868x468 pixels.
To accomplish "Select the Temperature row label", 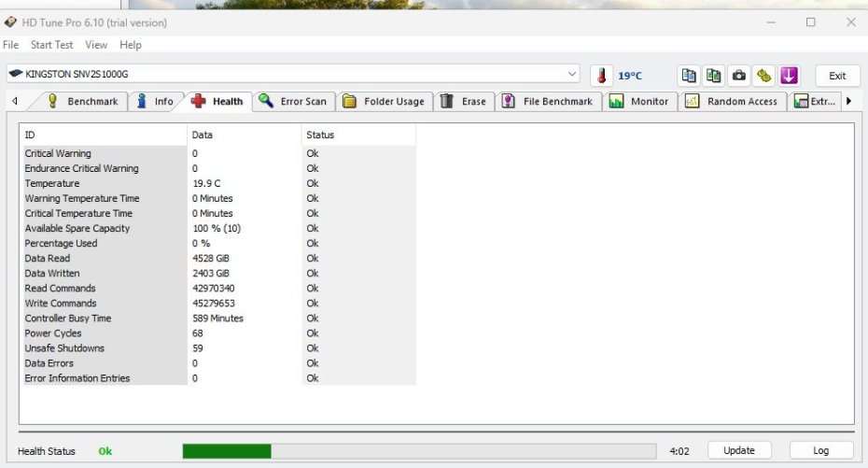I will [52, 183].
